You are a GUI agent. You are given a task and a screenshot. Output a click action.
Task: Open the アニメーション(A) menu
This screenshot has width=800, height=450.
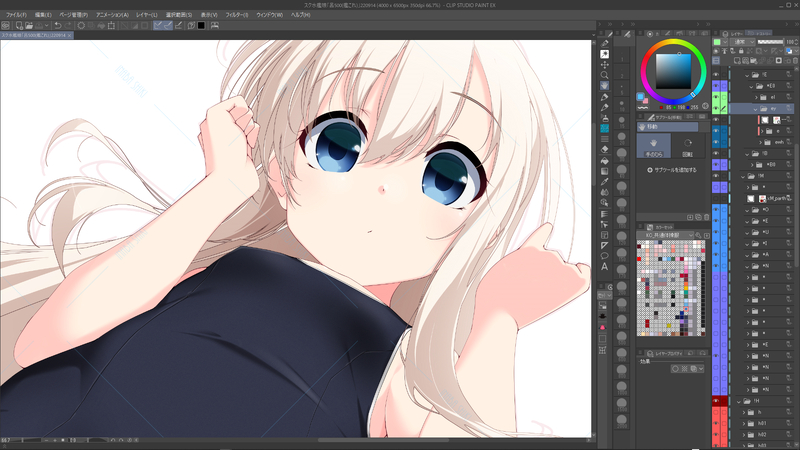[112, 15]
